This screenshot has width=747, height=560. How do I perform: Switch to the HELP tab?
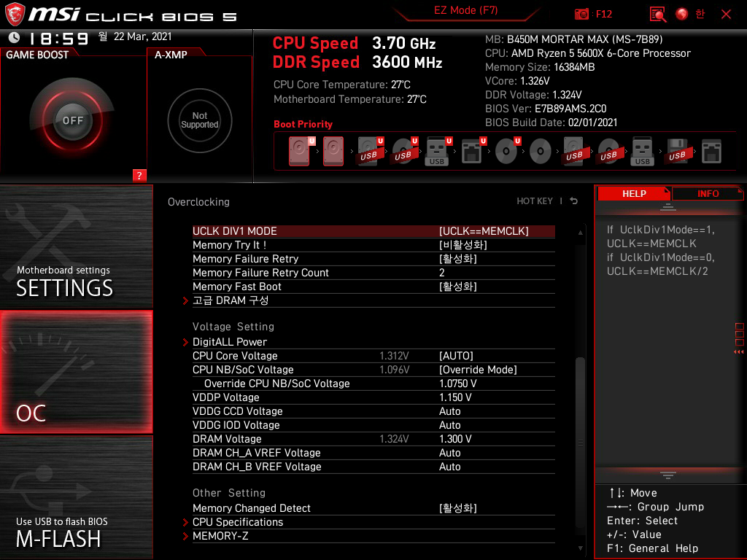(x=634, y=193)
